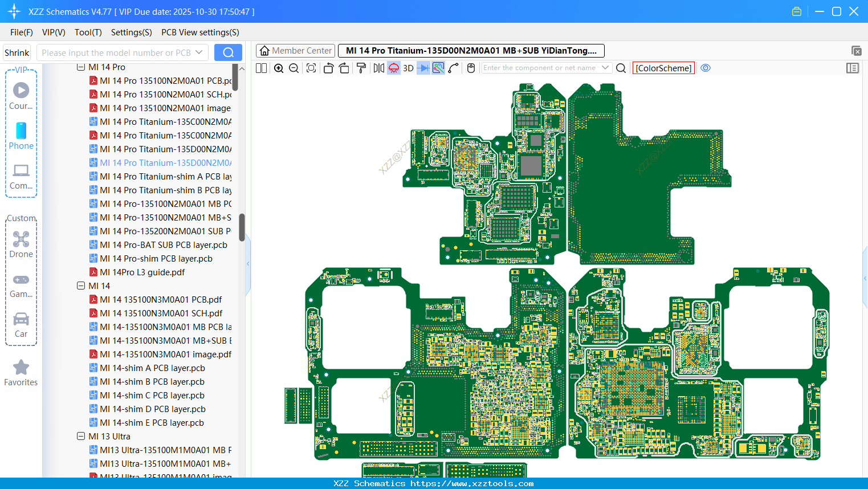Image resolution: width=868 pixels, height=489 pixels.
Task: Open the Courses category
Action: (21, 96)
